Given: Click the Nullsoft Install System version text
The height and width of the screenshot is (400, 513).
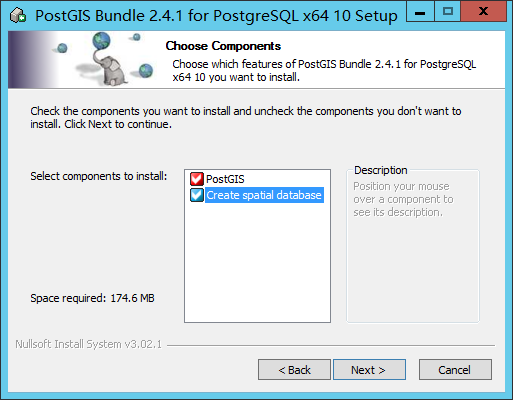Looking at the screenshot, I should (x=88, y=344).
